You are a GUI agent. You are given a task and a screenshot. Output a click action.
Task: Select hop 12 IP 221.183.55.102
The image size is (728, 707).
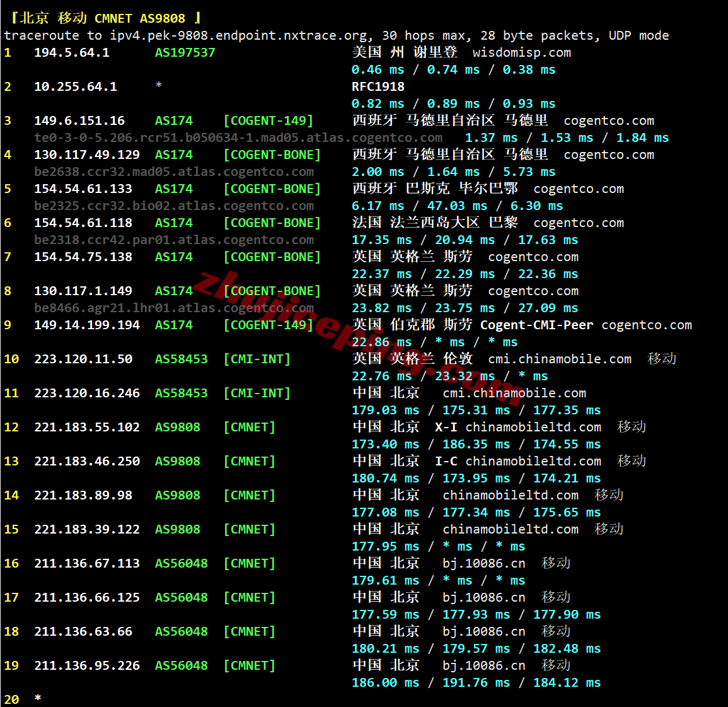tap(87, 428)
